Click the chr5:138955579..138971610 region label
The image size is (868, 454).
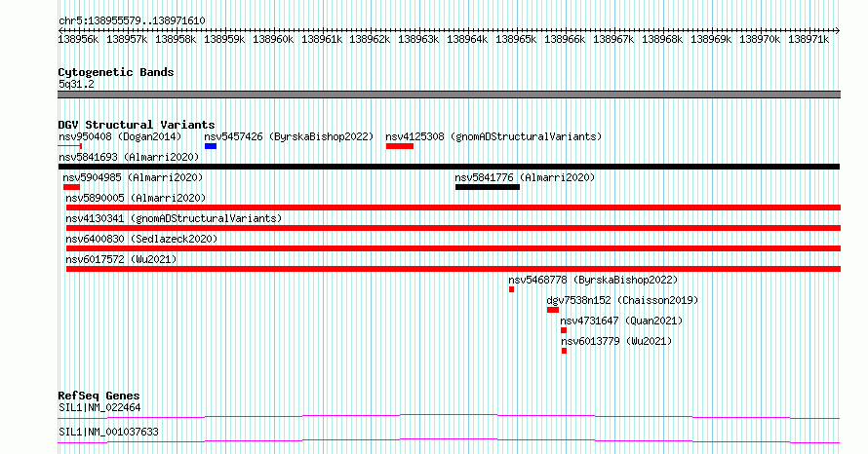tap(132, 20)
